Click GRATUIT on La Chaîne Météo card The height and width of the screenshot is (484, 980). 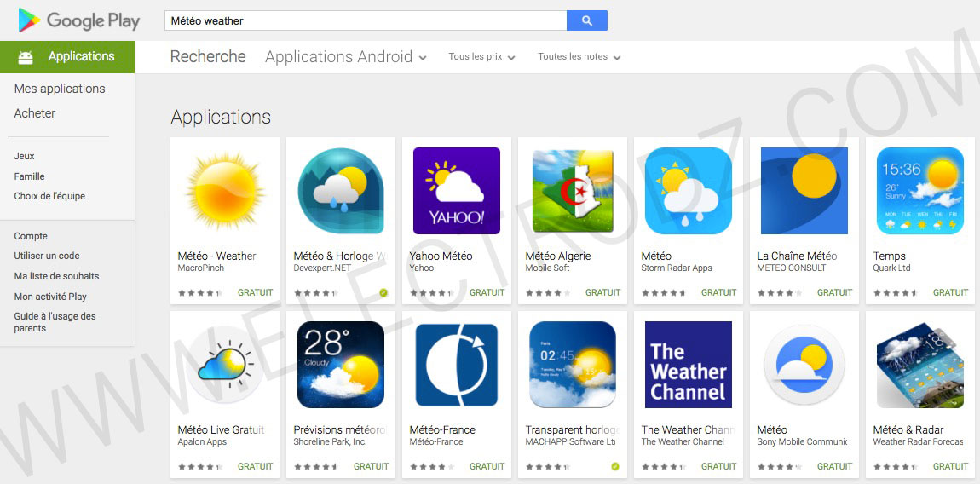834,292
